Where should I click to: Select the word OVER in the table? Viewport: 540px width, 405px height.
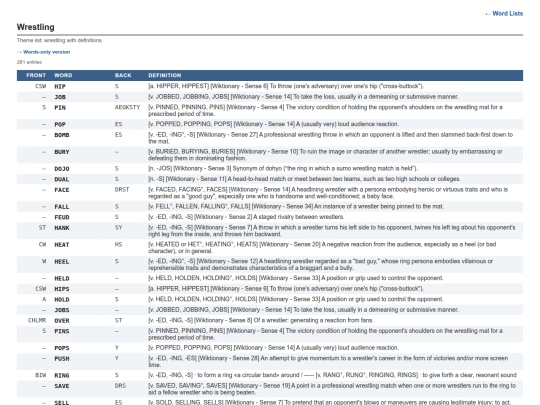tap(62, 321)
